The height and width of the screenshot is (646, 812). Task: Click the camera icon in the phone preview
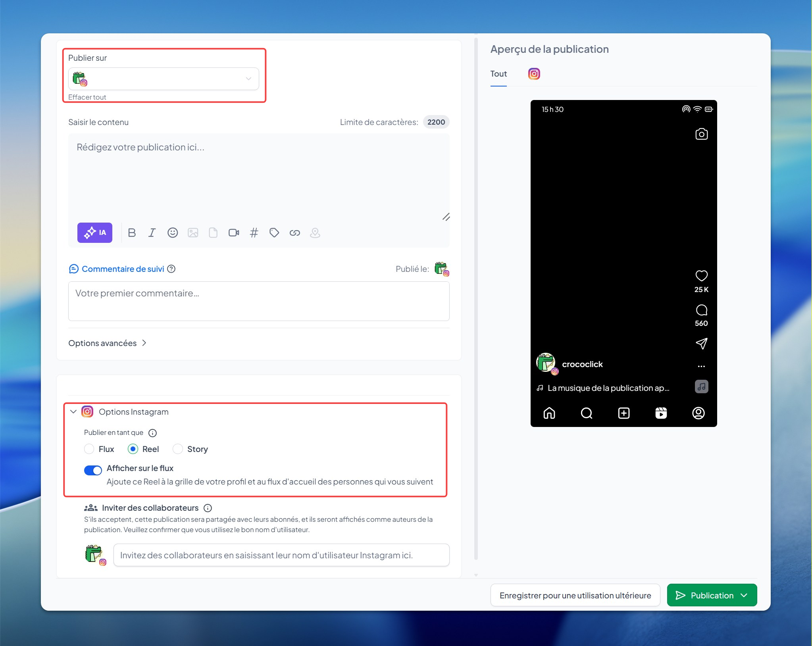(x=701, y=134)
